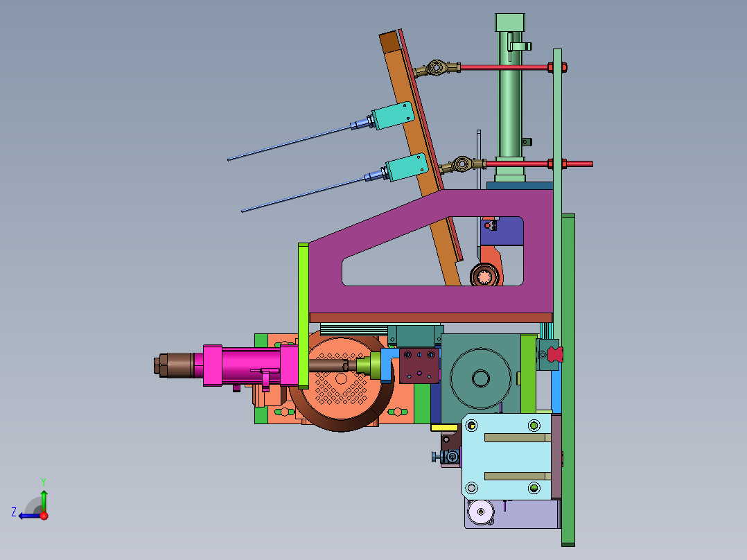
Task: Click the white gear wheel at the bottom
Action: tap(481, 512)
